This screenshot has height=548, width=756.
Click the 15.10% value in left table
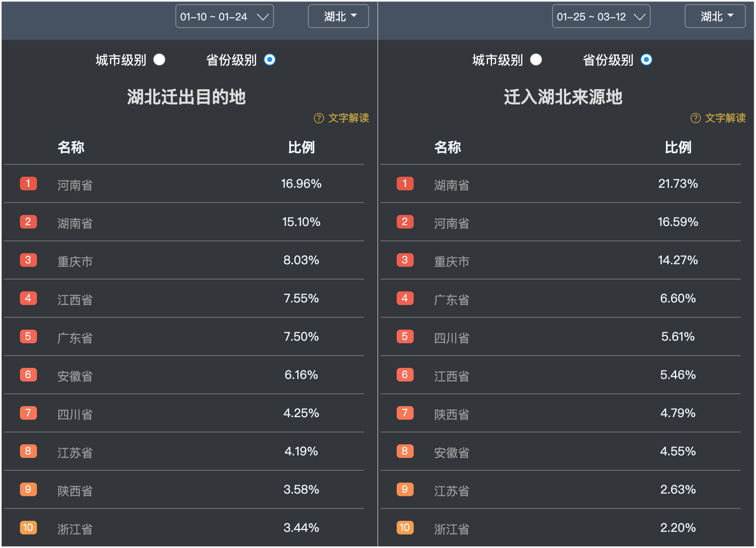coord(301,222)
